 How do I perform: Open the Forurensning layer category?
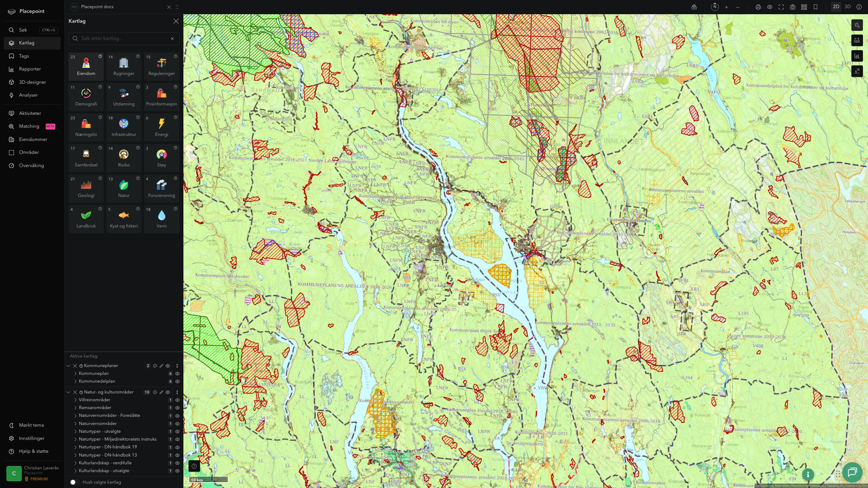click(161, 188)
